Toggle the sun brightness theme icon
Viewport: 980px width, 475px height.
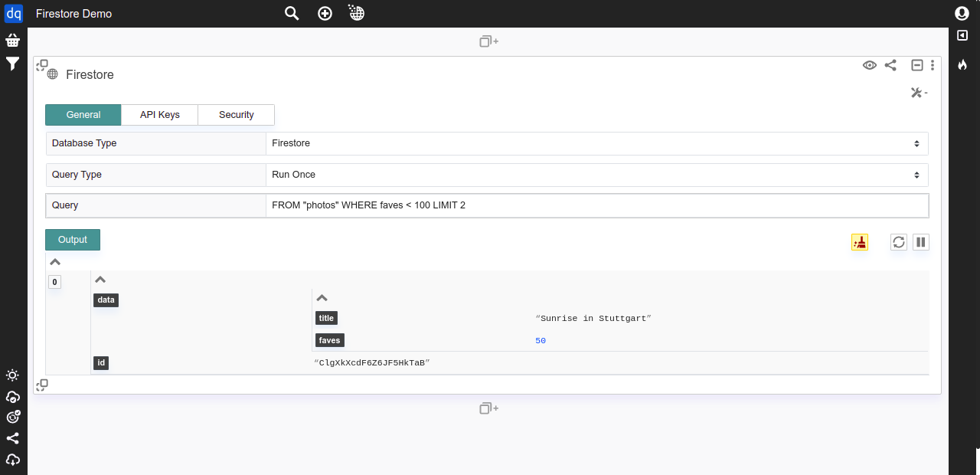click(12, 375)
